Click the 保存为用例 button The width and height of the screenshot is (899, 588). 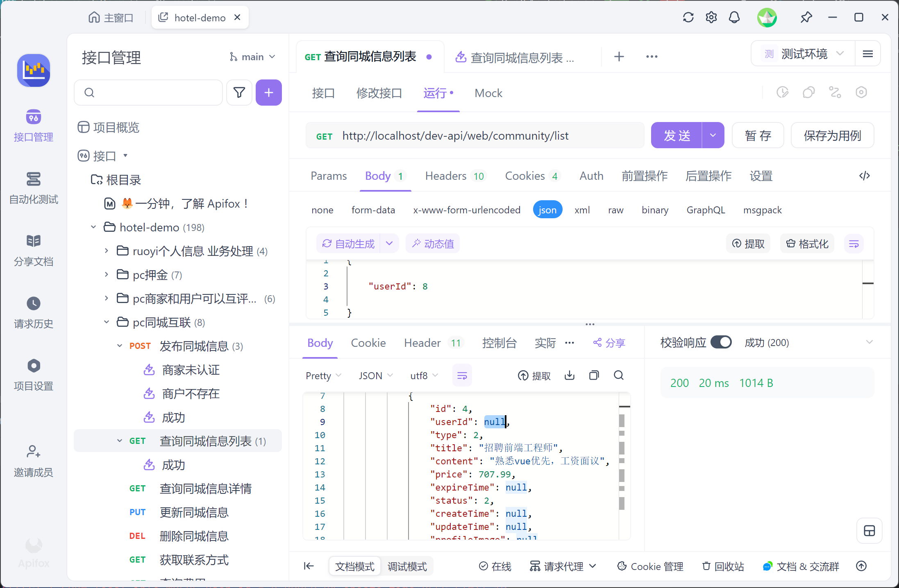[832, 136]
